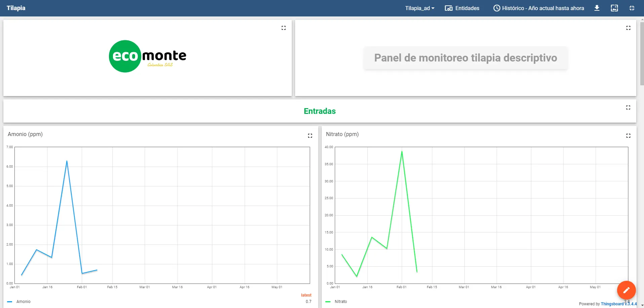644x308 pixels.
Task: Expand the Nitrato chart to fullscreen
Action: coord(628,136)
